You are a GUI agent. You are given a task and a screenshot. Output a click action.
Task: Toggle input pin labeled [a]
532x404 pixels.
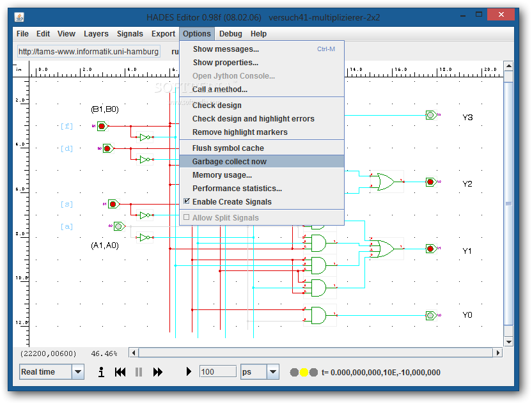(x=119, y=226)
